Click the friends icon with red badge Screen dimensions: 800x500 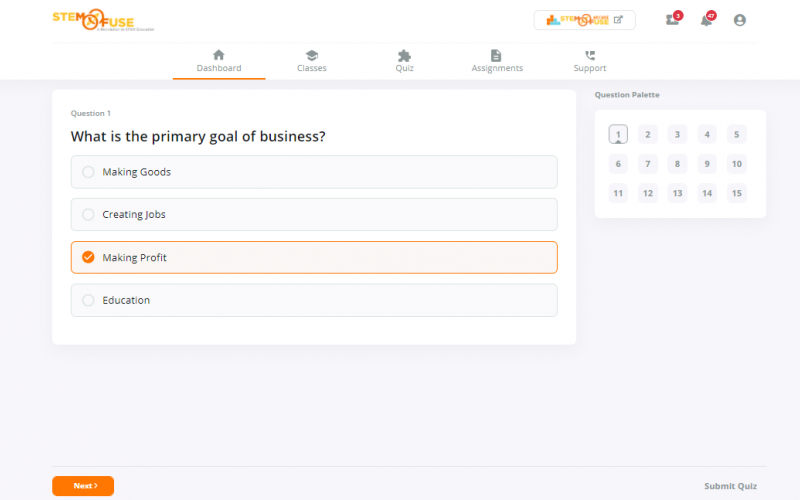tap(672, 20)
